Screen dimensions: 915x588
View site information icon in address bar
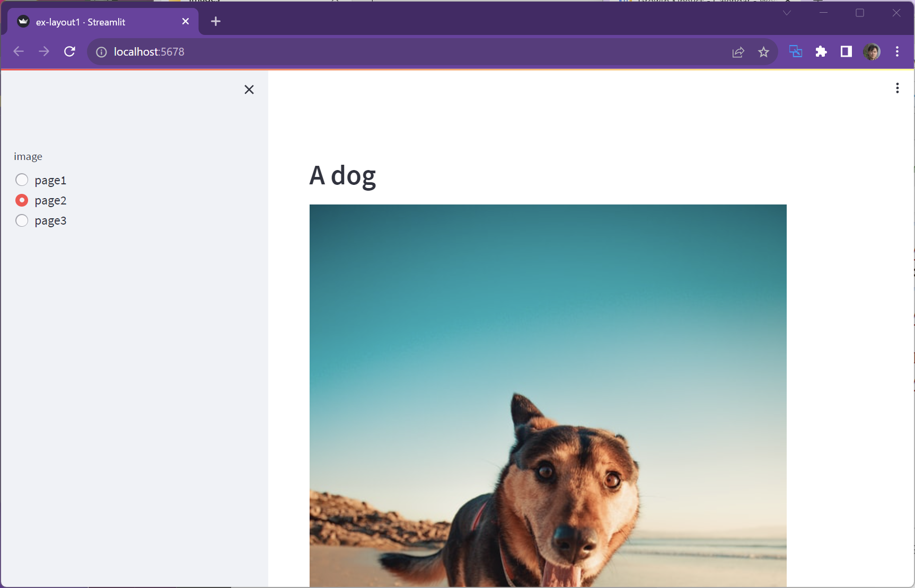(101, 52)
